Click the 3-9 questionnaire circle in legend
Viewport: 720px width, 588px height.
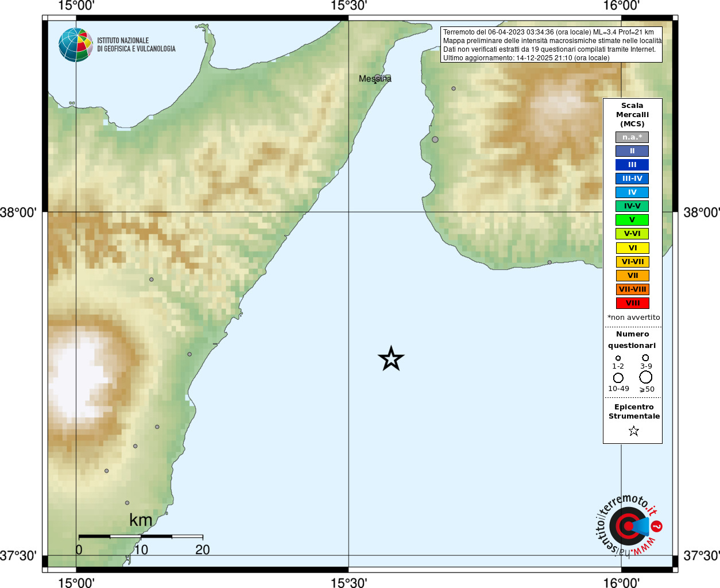(645, 358)
